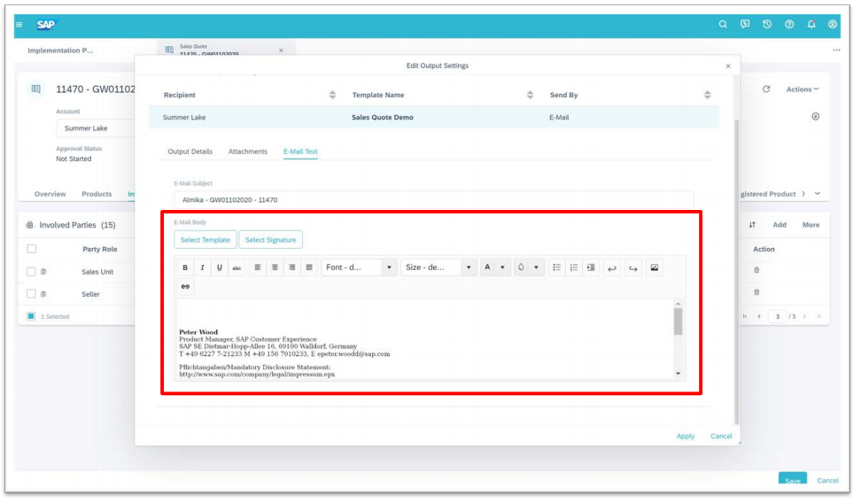
Task: Open More options in Involved Parties
Action: coord(811,225)
